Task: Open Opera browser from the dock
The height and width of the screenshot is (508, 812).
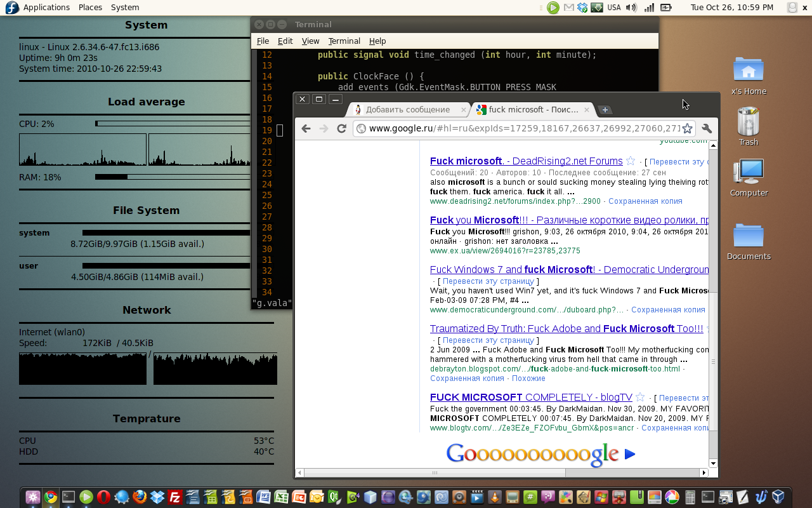Action: tap(104, 497)
